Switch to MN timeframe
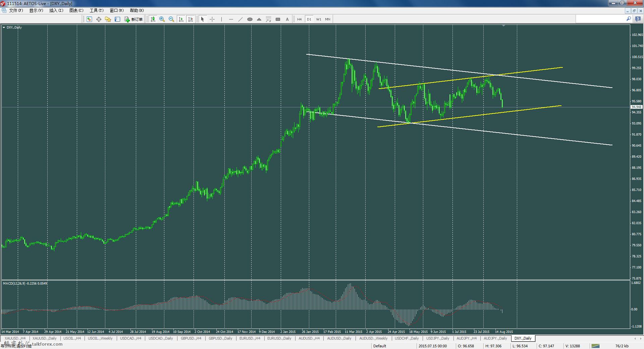This screenshot has width=644, height=349. (328, 19)
